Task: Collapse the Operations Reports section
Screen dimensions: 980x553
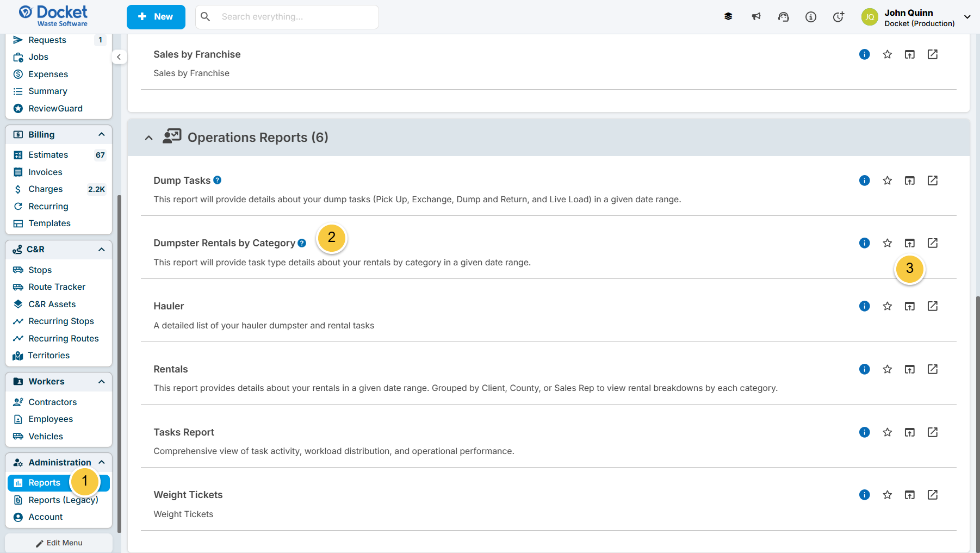Action: [148, 138]
